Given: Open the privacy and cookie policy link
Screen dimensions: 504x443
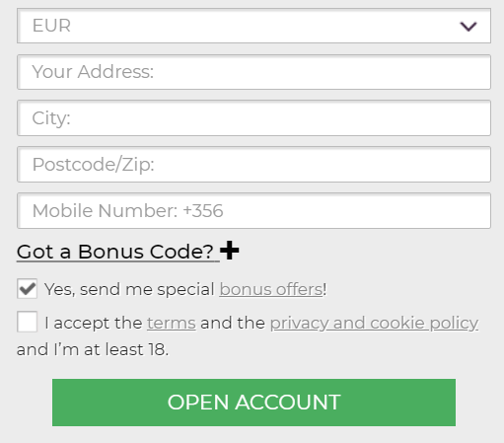Looking at the screenshot, I should (374, 324).
